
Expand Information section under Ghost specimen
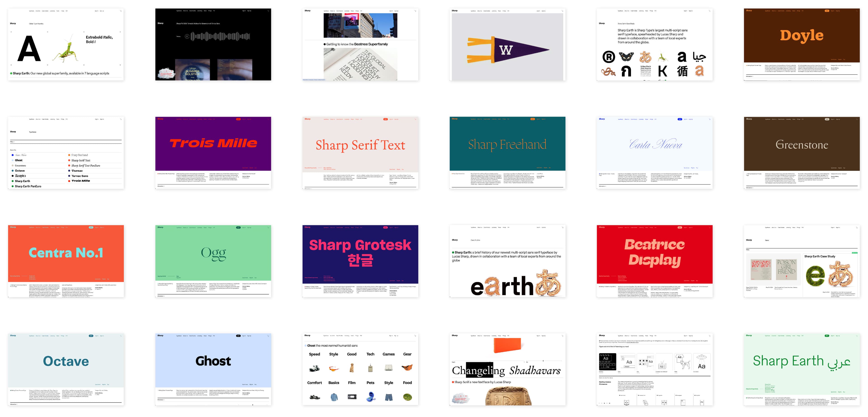[161, 400]
